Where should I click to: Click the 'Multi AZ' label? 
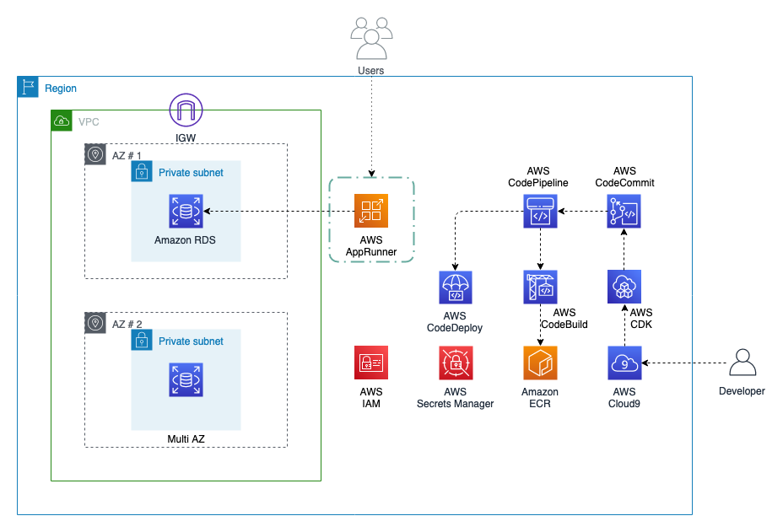[x=186, y=438]
